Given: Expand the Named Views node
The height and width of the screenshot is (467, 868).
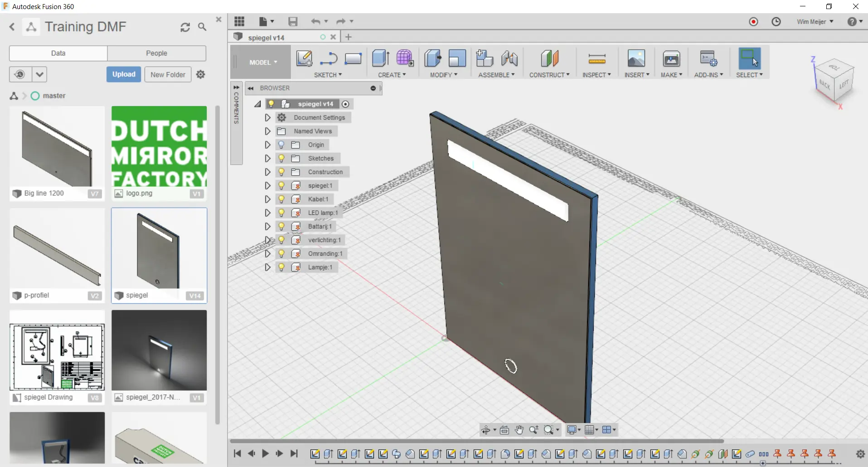Looking at the screenshot, I should coord(267,131).
